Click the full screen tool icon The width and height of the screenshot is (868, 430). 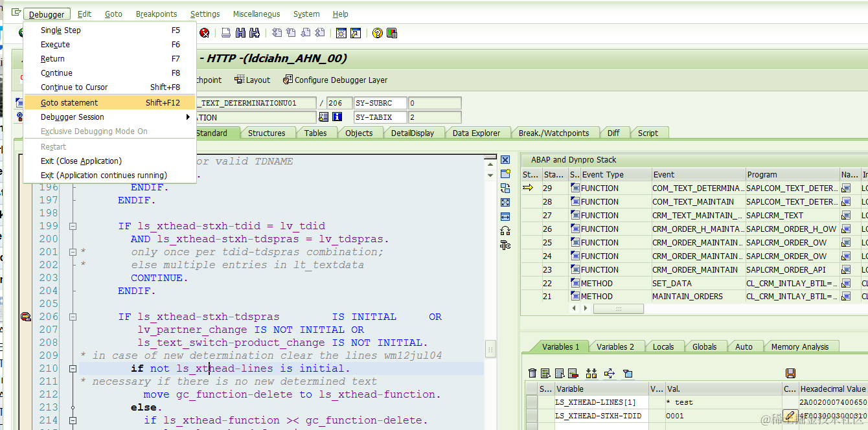[x=505, y=203]
